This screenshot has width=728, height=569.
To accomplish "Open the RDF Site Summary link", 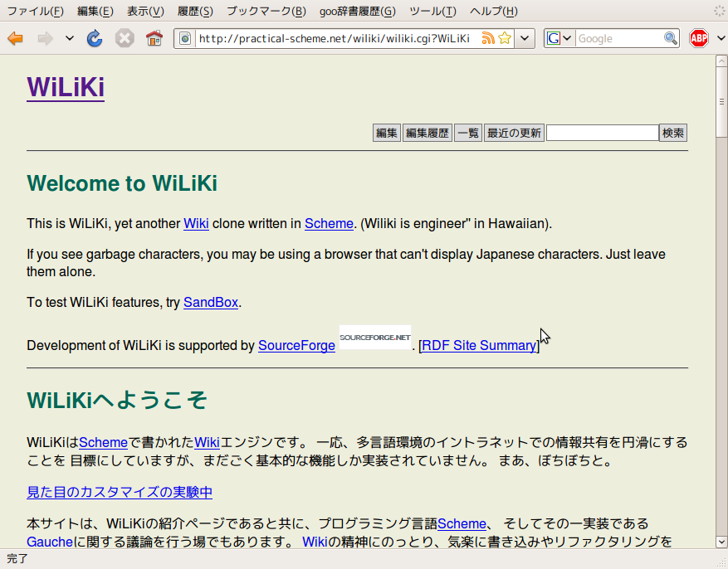I will pyautogui.click(x=479, y=346).
